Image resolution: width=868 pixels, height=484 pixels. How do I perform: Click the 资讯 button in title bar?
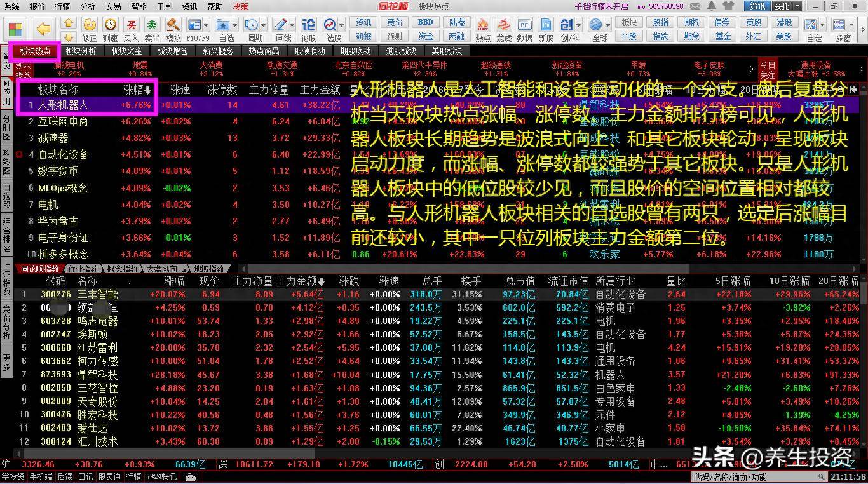coord(757,6)
